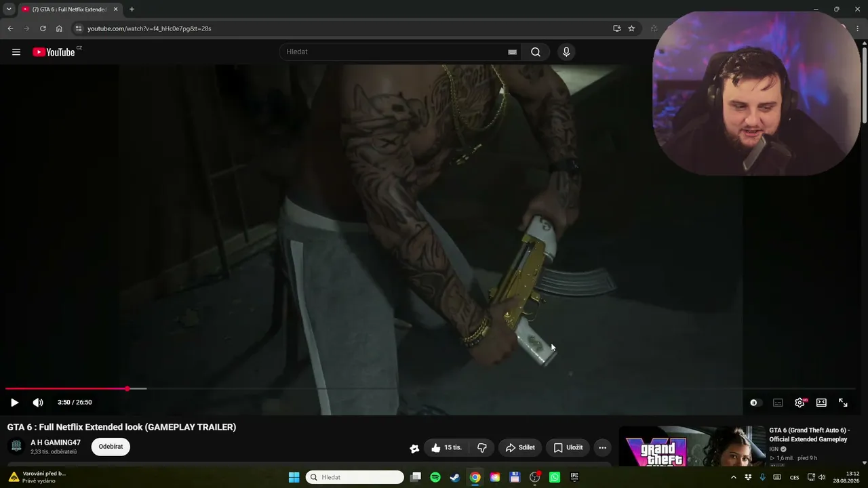This screenshot has height=488, width=868.
Task: Open Task View on the taskbar
Action: (x=416, y=477)
